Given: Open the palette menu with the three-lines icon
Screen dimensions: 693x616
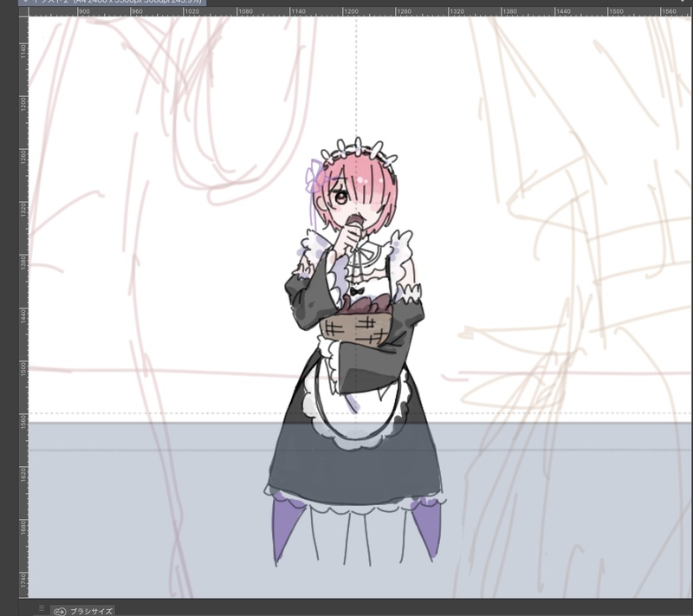Looking at the screenshot, I should click(x=41, y=608).
